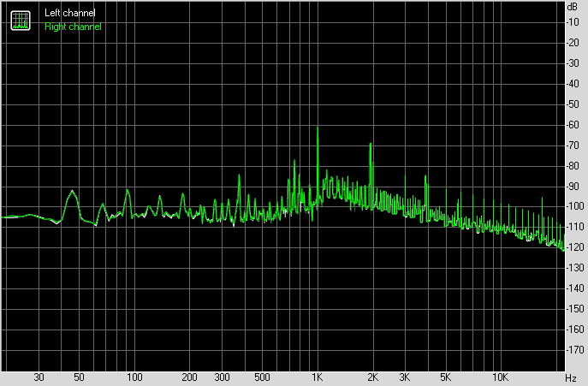Click the "-120" dB axis label

point(575,247)
